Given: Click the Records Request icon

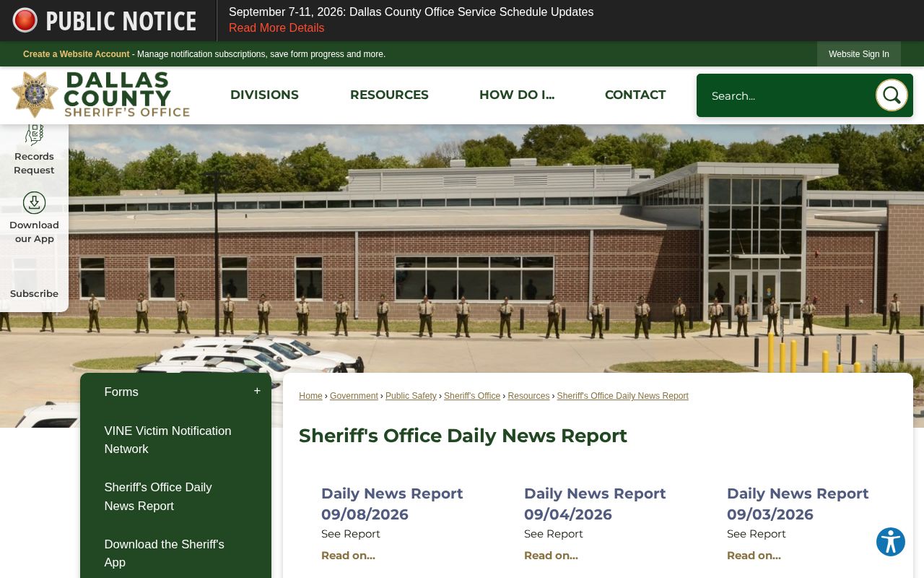Looking at the screenshot, I should click(34, 134).
